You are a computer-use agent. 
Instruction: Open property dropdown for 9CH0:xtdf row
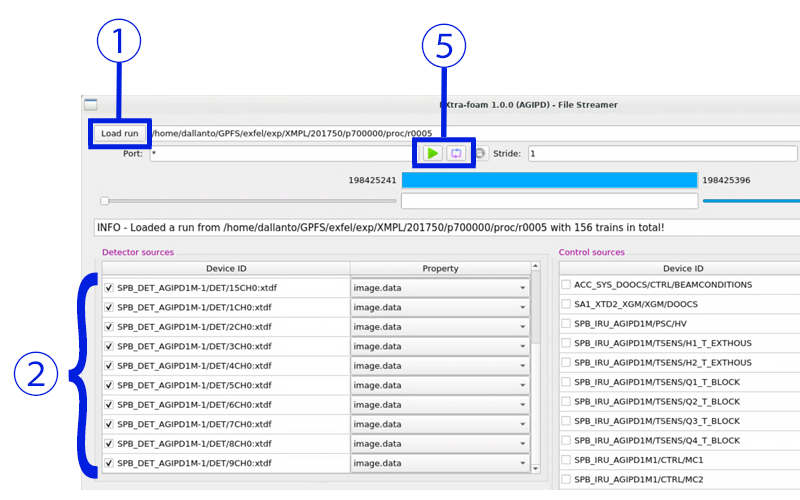click(440, 463)
